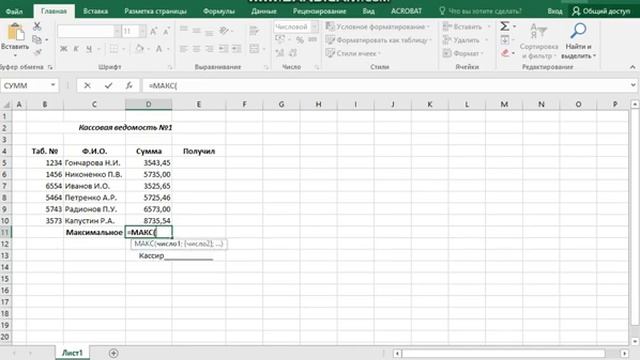640x360 pixels.
Task: Open the number format (Числовой) dropdown
Action: (x=315, y=27)
